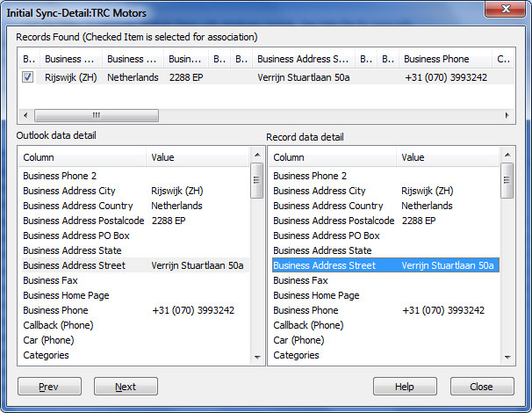This screenshot has width=532, height=413.
Task: Click the Next button
Action: tap(126, 387)
